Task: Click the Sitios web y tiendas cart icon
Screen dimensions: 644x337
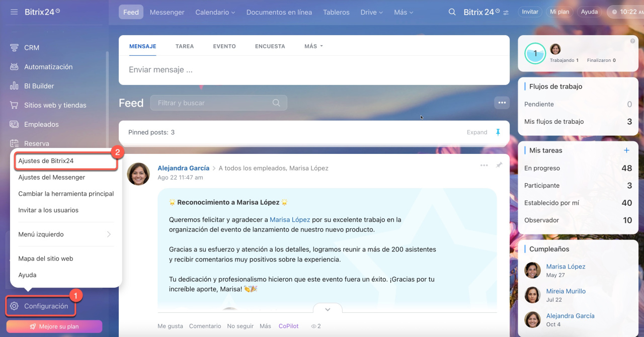Action: [x=14, y=105]
